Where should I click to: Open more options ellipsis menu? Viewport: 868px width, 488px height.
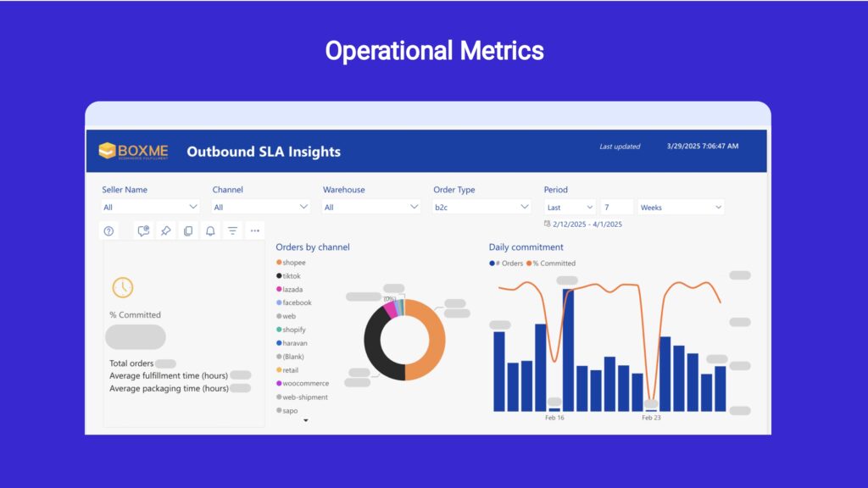point(254,230)
